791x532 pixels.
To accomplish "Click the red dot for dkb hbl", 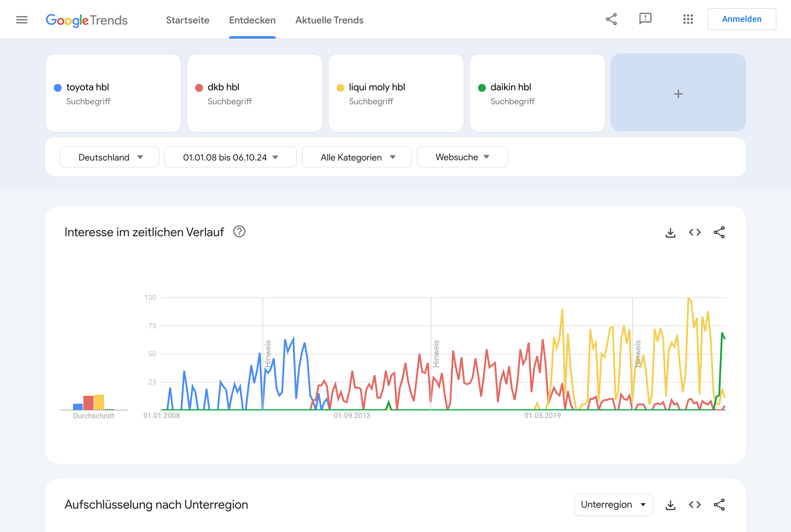I will click(x=199, y=88).
